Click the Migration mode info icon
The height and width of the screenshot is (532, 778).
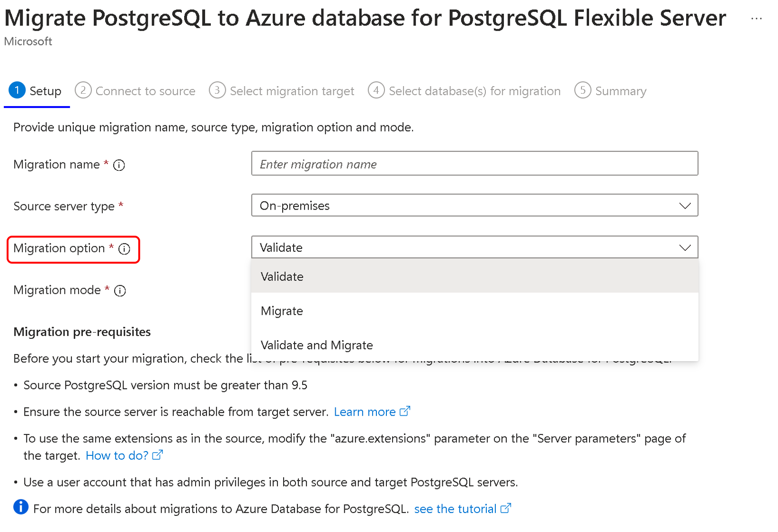(120, 291)
